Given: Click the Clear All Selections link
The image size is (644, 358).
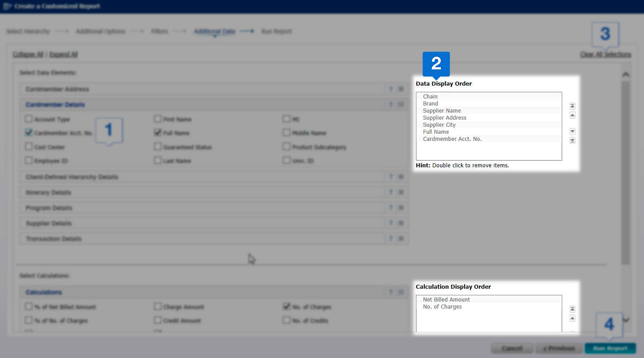Looking at the screenshot, I should coord(606,54).
